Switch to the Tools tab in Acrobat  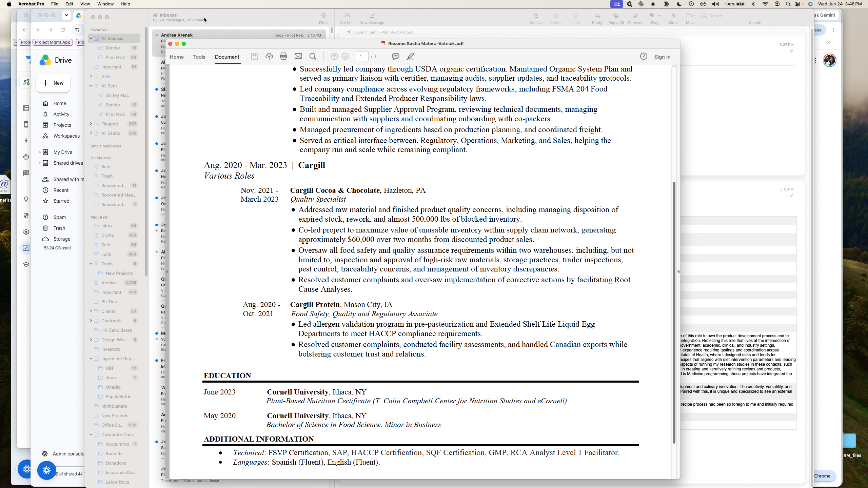click(199, 57)
